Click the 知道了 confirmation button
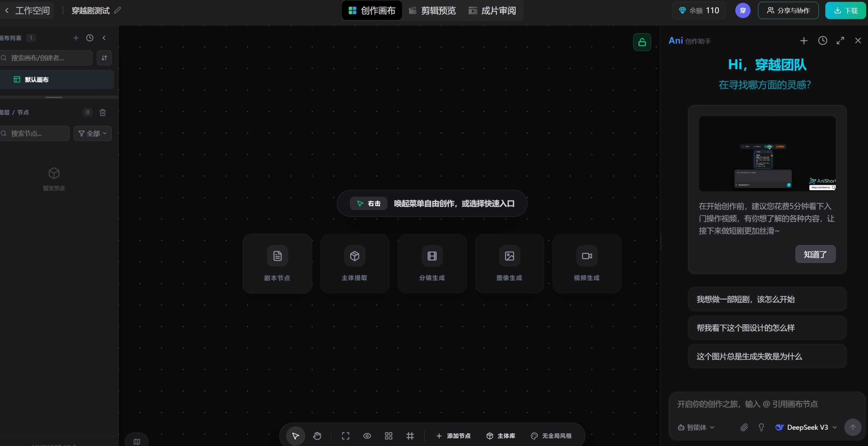Image resolution: width=868 pixels, height=446 pixels. coord(815,254)
